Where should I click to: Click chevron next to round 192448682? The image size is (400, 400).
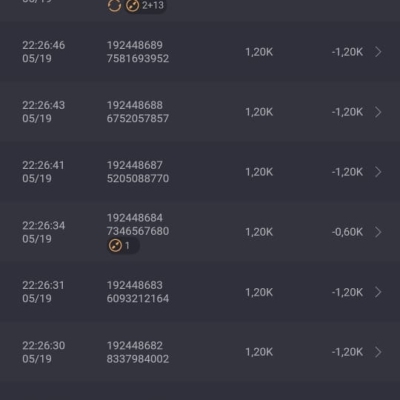point(378,352)
